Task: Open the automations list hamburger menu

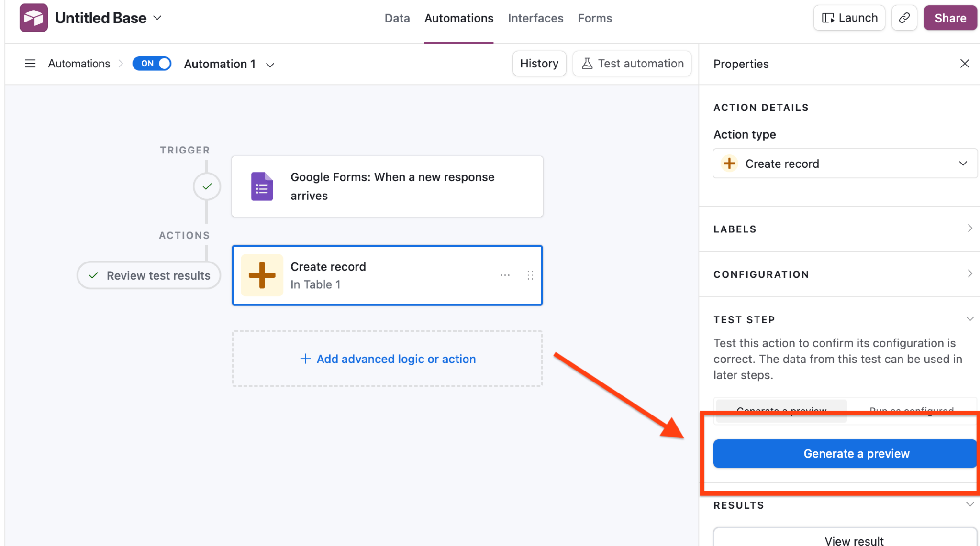Action: point(30,63)
